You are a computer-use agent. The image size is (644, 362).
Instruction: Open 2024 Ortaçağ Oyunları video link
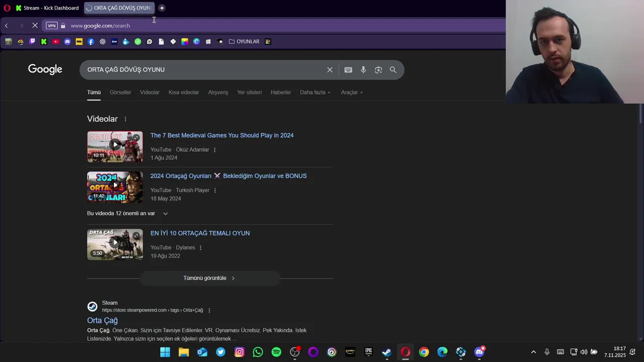[228, 176]
